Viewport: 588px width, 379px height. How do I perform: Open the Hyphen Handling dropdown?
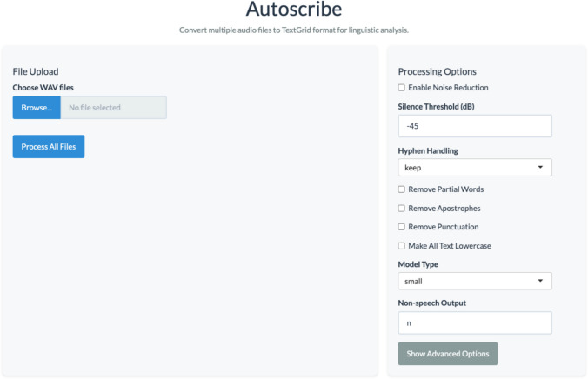[475, 168]
